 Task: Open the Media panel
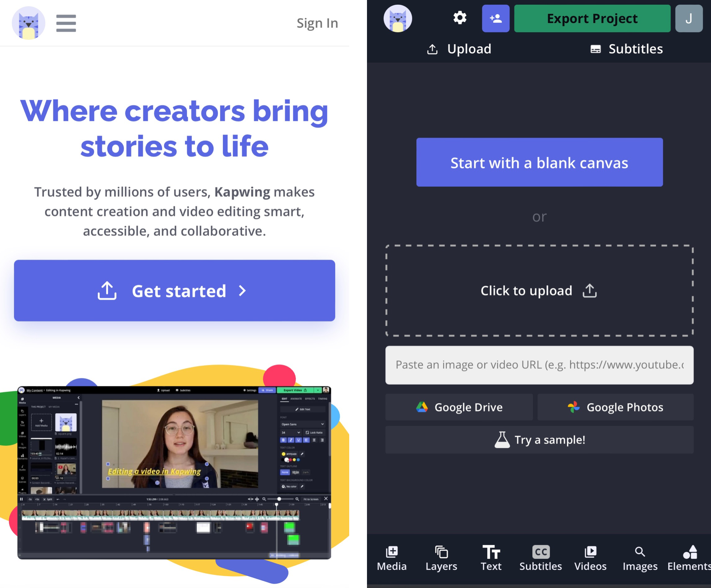click(391, 558)
